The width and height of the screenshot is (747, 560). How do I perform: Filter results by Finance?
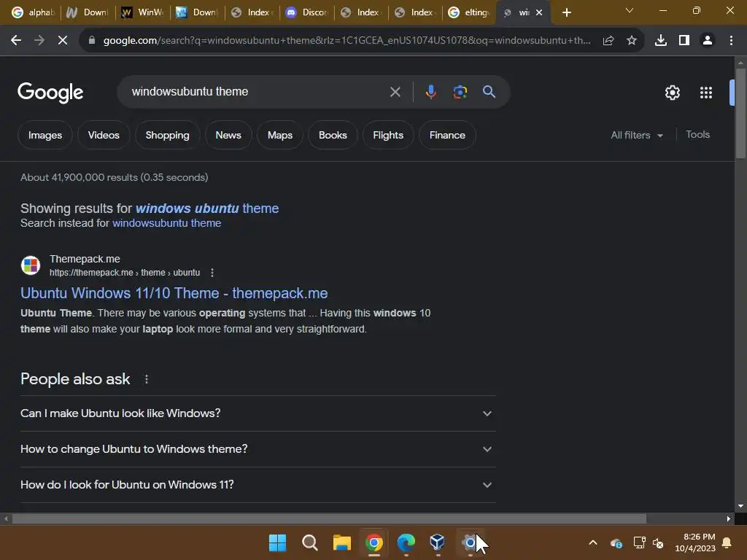click(x=447, y=135)
